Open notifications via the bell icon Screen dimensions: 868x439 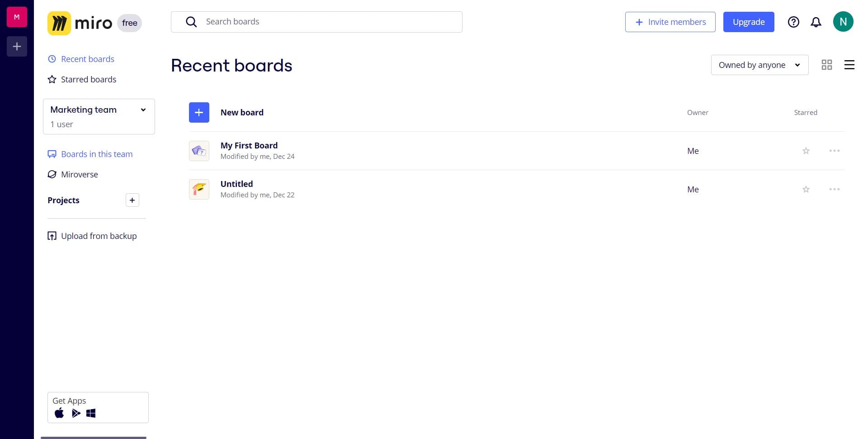point(816,22)
